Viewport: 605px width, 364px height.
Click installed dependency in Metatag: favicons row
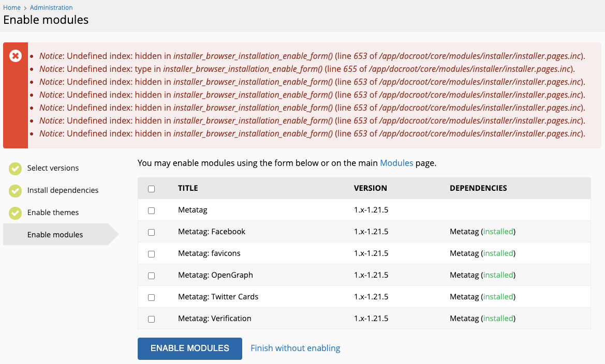click(498, 253)
